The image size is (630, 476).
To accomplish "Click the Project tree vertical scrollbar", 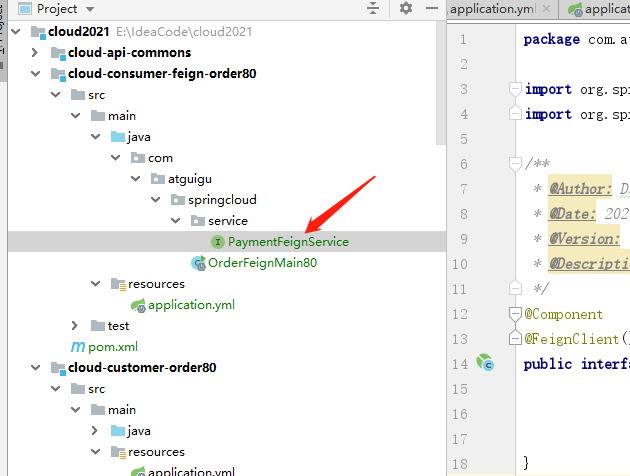I will 441,82.
